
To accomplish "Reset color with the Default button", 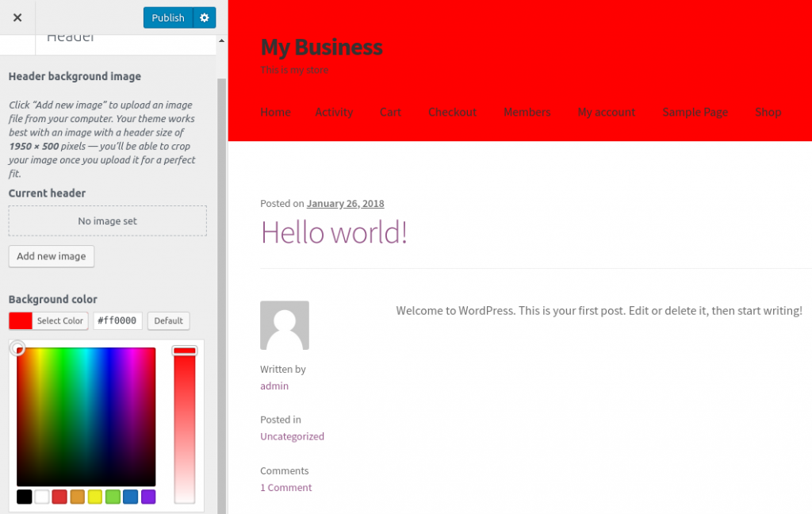I will pos(168,320).
